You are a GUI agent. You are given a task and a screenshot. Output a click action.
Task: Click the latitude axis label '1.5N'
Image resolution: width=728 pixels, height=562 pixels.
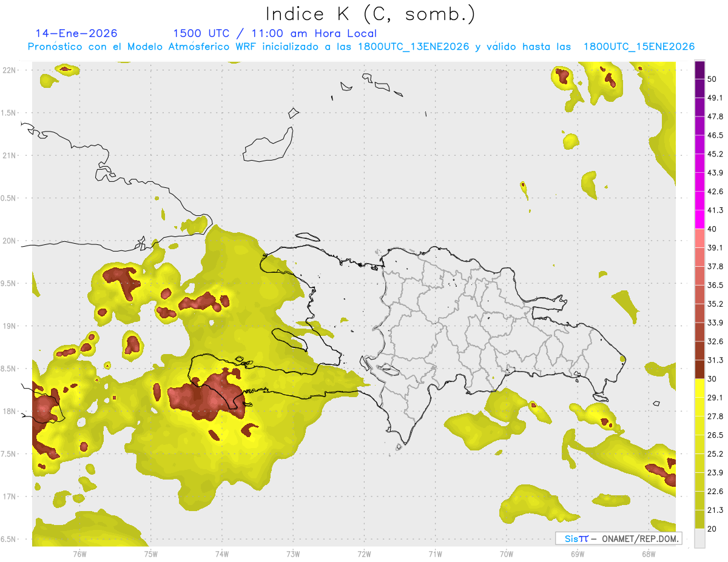(8, 113)
